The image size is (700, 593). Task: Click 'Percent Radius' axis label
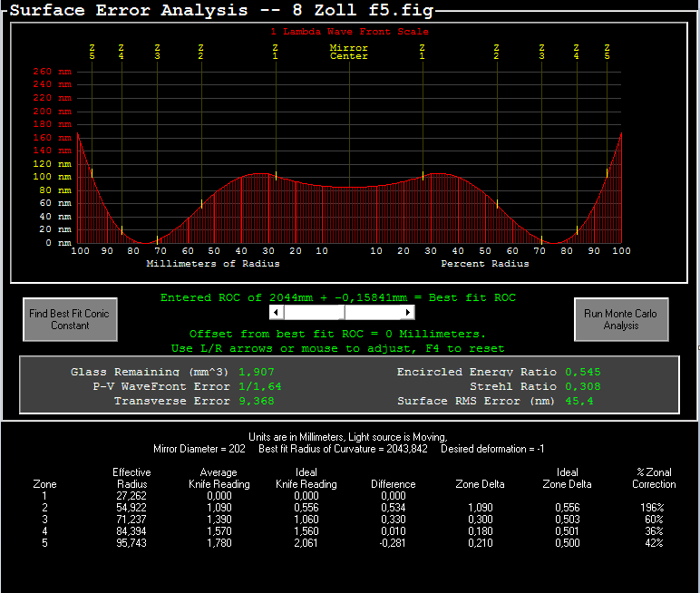(485, 264)
